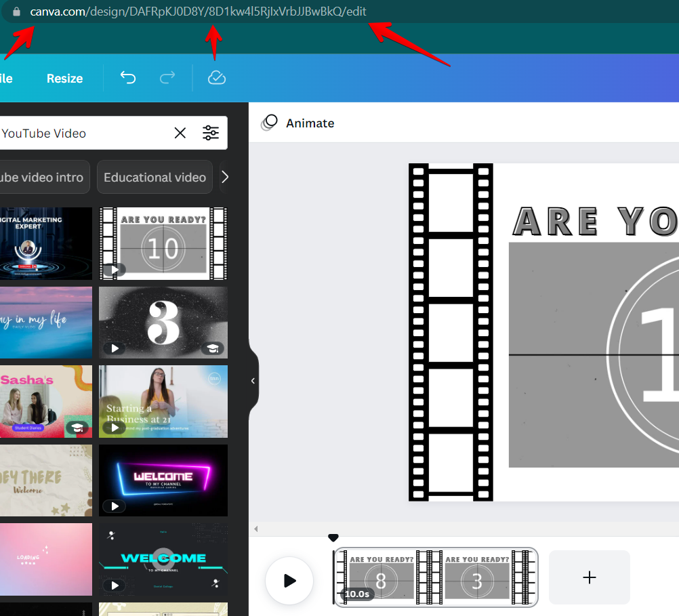Select the Educational video category chip

pos(155,178)
